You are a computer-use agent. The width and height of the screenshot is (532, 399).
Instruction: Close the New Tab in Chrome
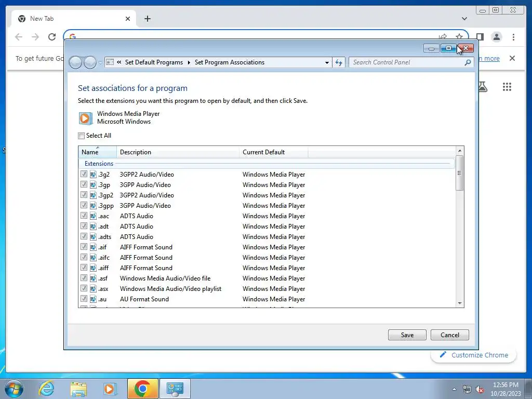point(128,19)
